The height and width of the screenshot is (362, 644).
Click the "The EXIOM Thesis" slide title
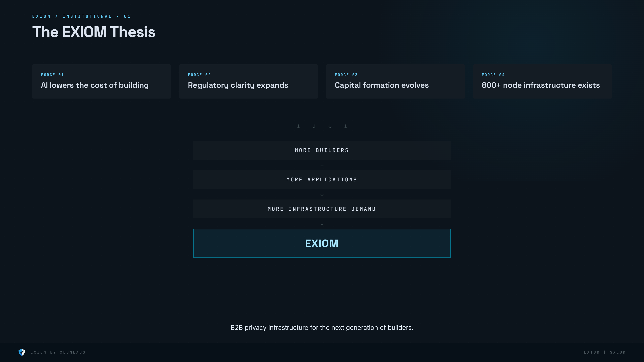pyautogui.click(x=94, y=32)
